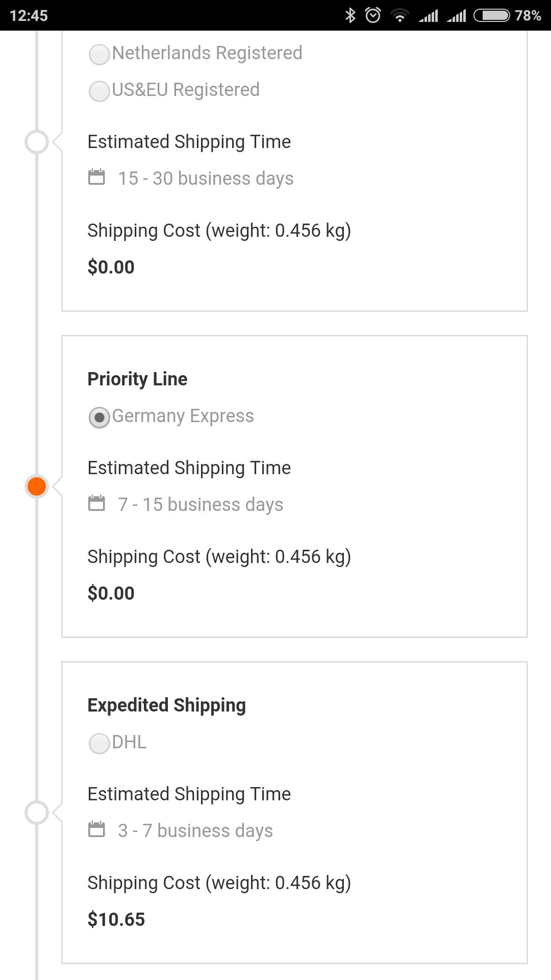Tap Priority Line heading

137,379
